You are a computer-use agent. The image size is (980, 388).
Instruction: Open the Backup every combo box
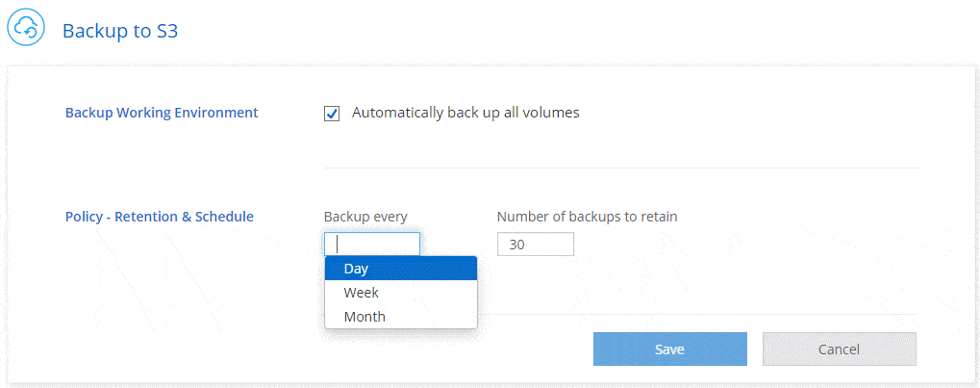(372, 245)
